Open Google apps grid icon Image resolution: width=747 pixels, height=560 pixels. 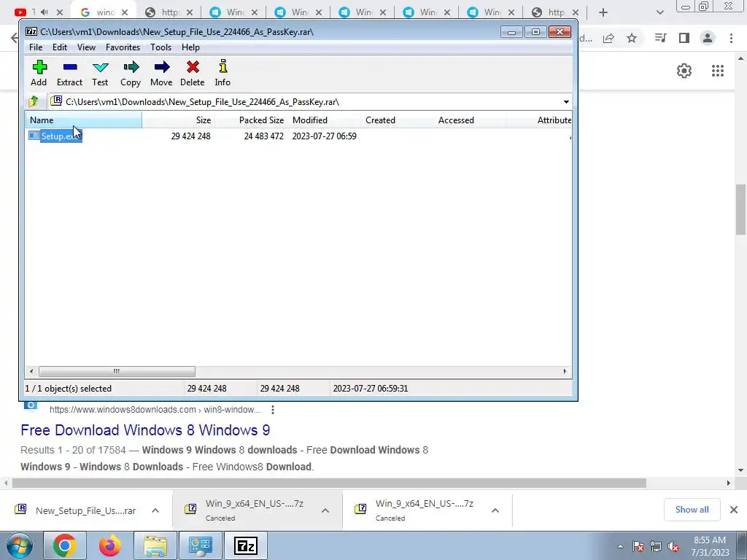[718, 71]
